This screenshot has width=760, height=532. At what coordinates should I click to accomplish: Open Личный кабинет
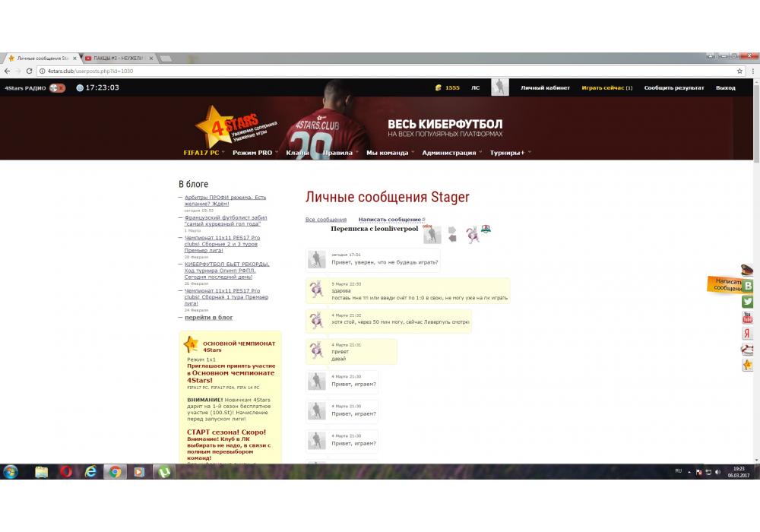click(545, 87)
